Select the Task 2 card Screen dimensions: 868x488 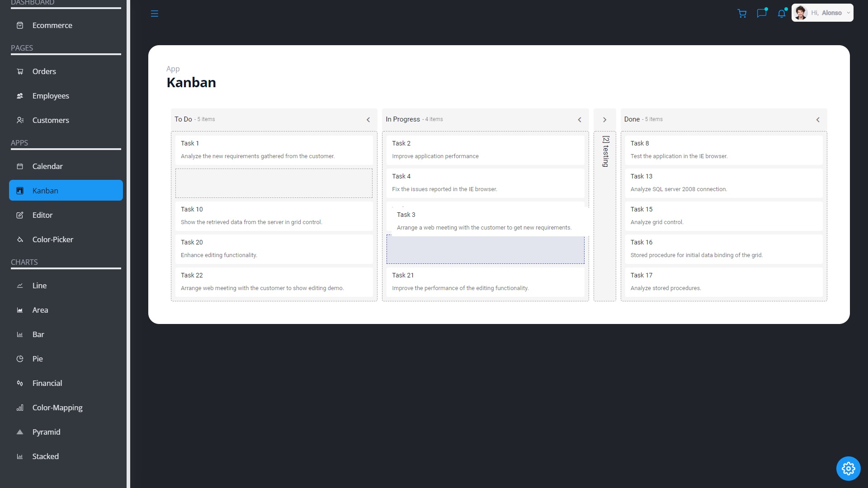point(485,150)
